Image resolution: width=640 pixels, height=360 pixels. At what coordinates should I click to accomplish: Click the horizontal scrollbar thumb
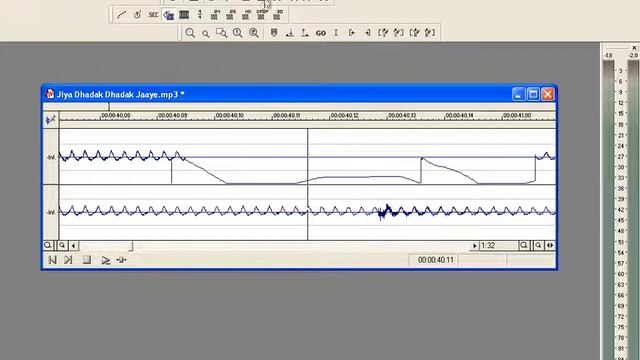[x=106, y=245]
